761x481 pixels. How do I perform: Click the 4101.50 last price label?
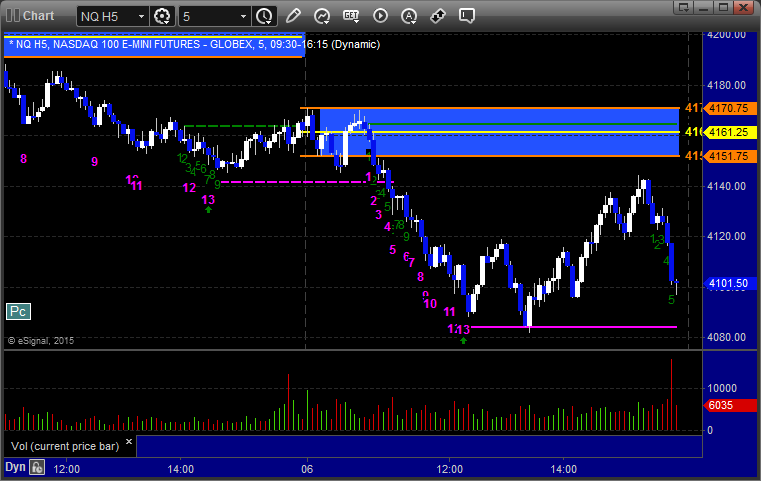[730, 283]
